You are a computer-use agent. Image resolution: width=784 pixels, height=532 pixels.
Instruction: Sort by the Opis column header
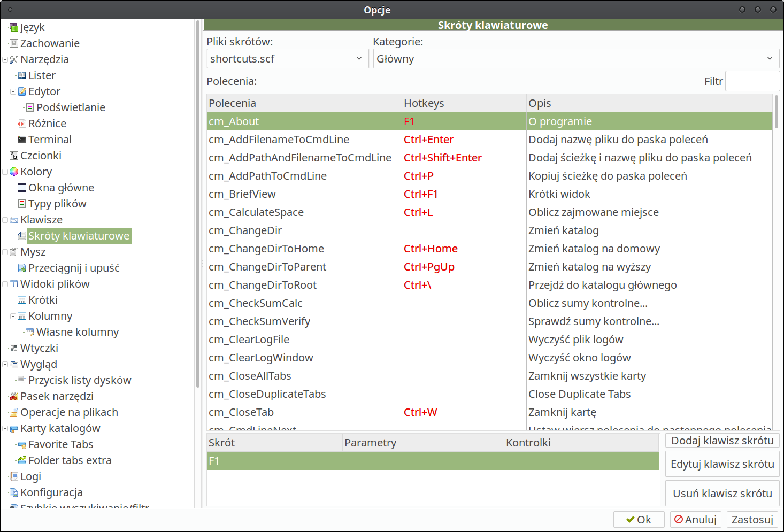click(x=650, y=103)
